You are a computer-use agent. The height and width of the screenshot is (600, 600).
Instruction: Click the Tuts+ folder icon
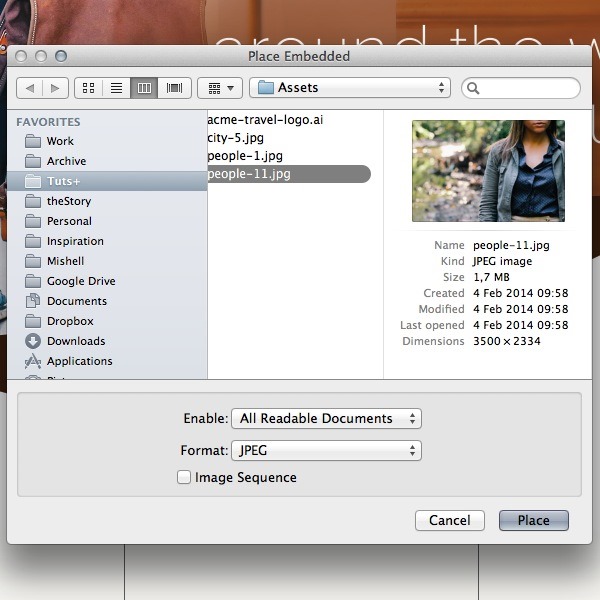tap(33, 181)
